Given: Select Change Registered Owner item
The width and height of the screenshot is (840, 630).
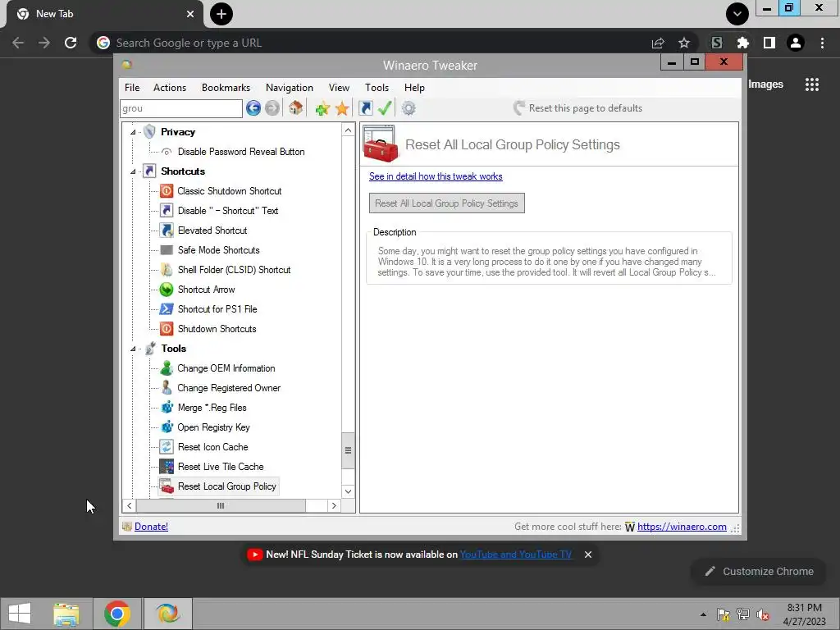Looking at the screenshot, I should (229, 388).
